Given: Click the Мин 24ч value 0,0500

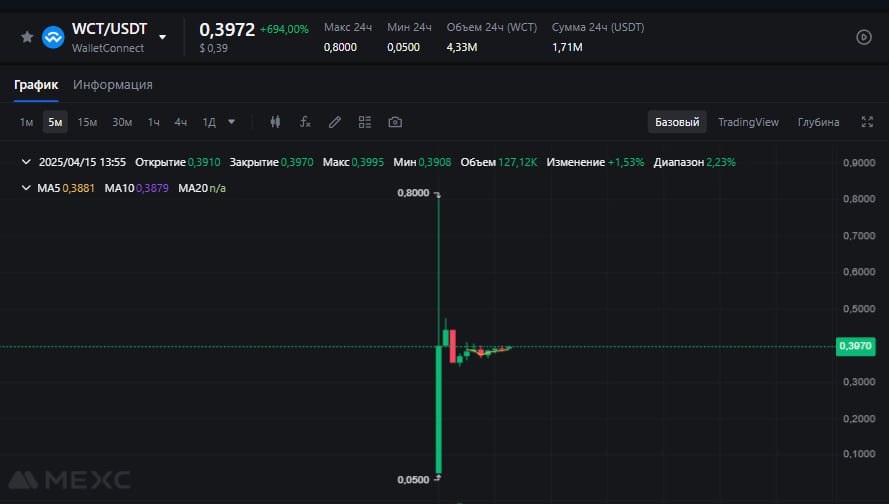Looking at the screenshot, I should pos(404,48).
